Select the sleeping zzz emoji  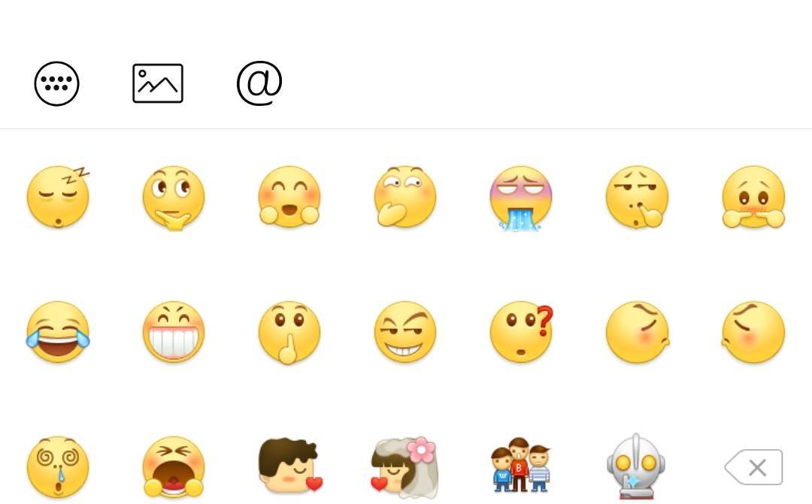pos(58,197)
